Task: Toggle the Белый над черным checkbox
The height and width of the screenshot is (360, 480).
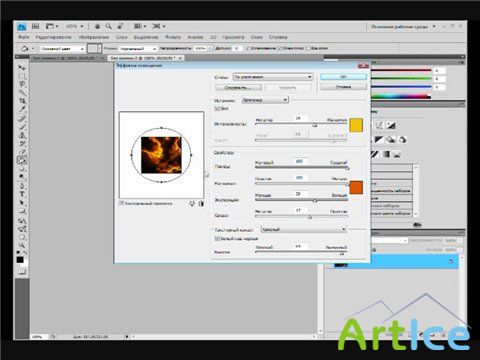Action: 217,239
